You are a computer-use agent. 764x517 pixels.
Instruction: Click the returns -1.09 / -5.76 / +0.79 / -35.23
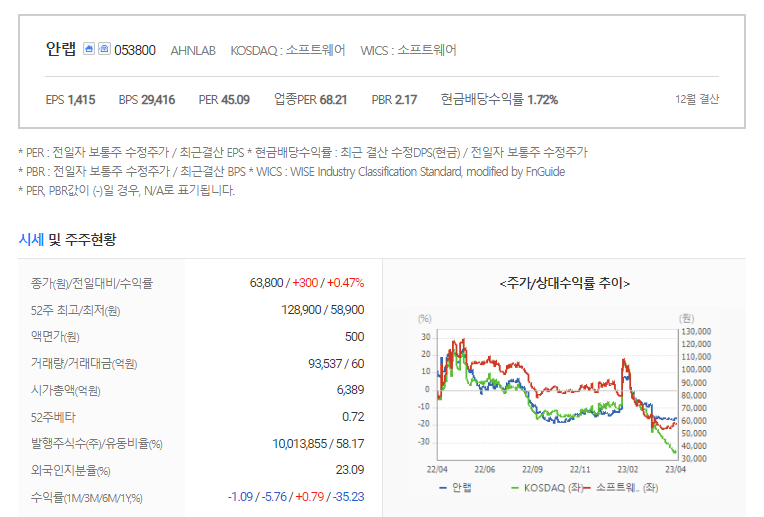point(296,497)
